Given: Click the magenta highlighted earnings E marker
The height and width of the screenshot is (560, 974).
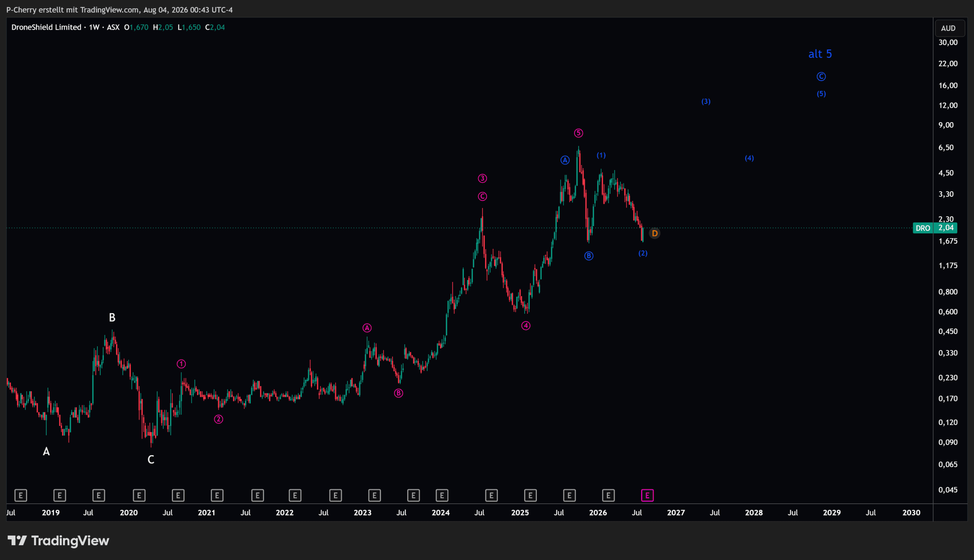Looking at the screenshot, I should (648, 495).
